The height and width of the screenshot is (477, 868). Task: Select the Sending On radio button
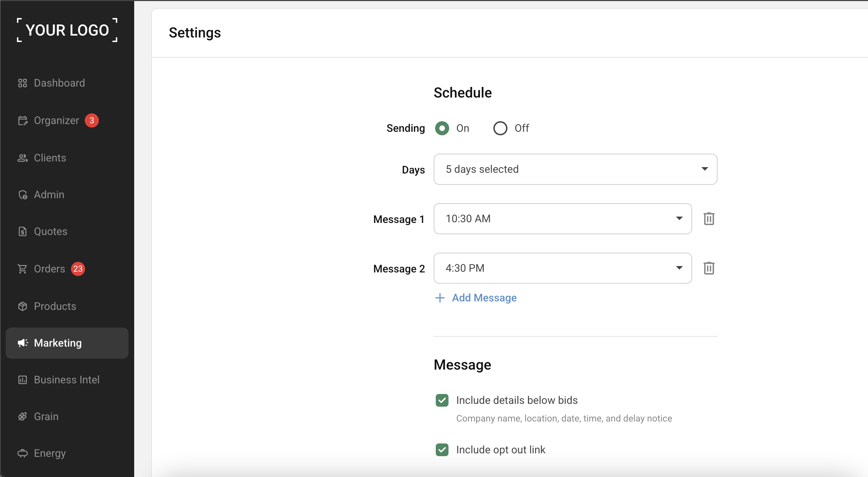pos(442,128)
